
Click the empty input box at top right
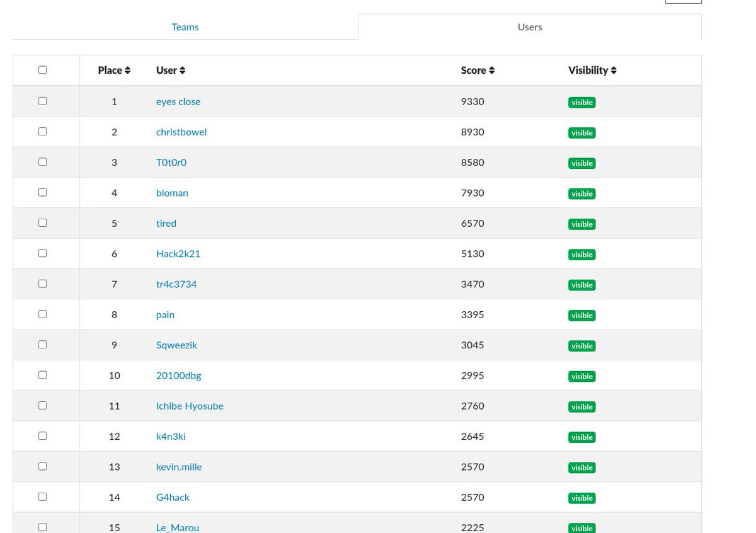coord(683,1)
